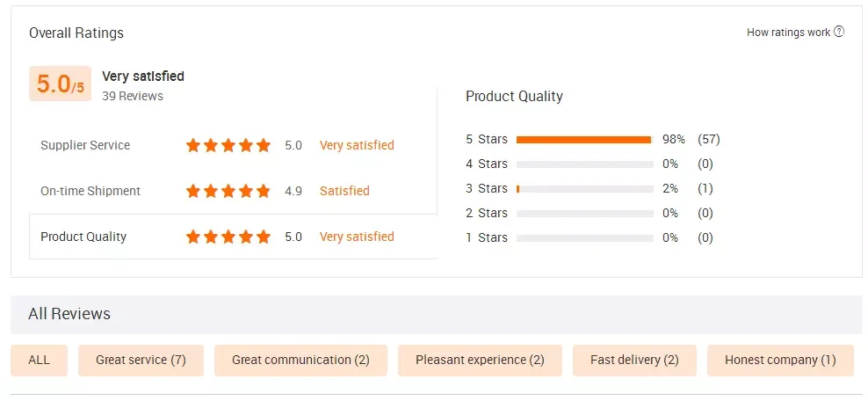The image size is (868, 401).
Task: Click the 5.0/5 overall score badge
Action: coord(60,84)
